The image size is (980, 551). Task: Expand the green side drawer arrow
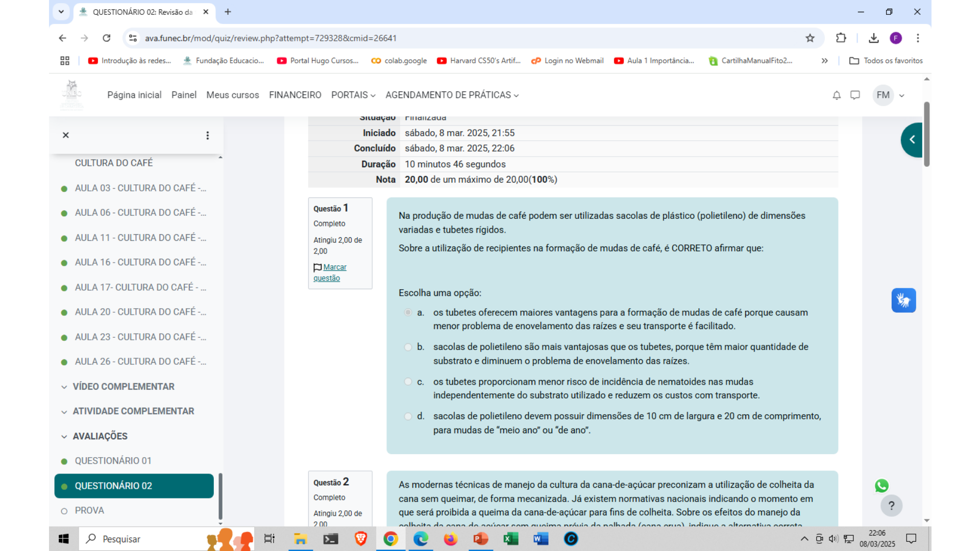(x=912, y=140)
